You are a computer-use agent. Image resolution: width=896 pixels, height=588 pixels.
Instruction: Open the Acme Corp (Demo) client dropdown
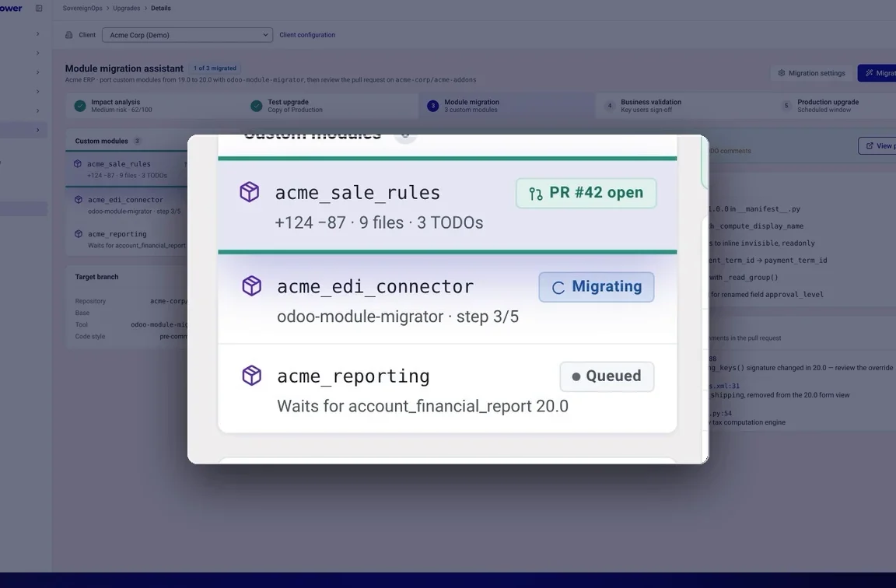pos(187,35)
